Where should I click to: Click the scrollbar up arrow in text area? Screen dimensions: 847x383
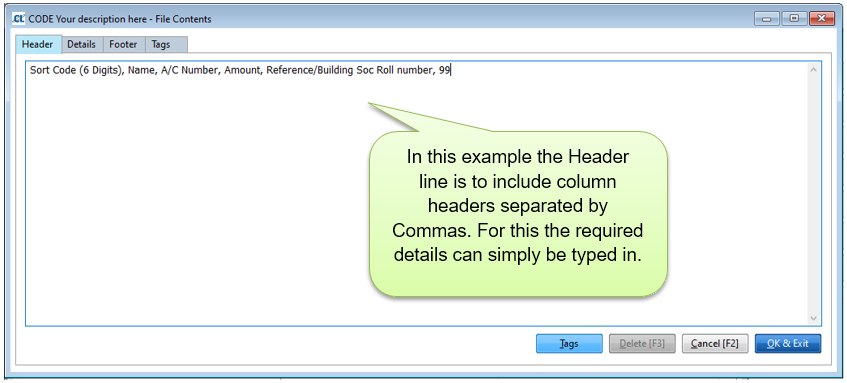[x=813, y=69]
